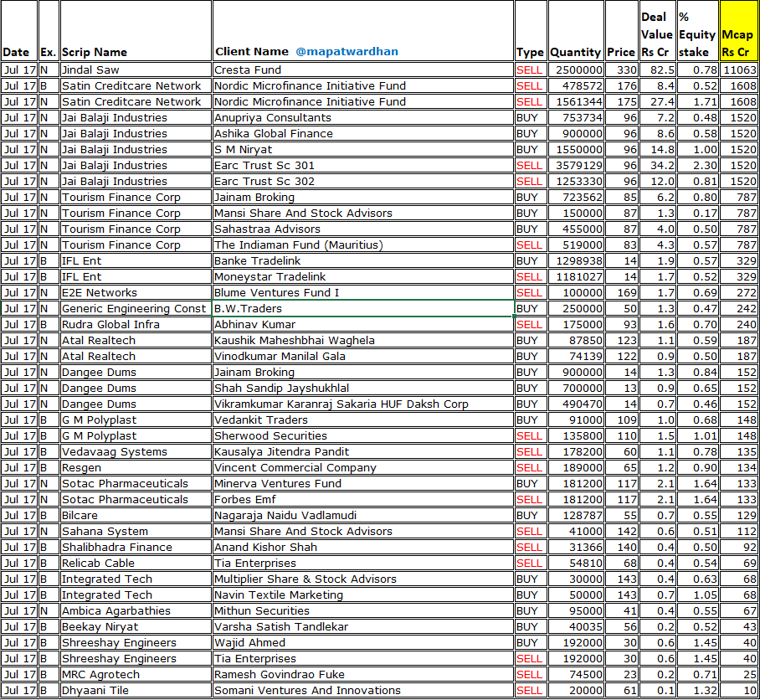Click Sahastraa Advisors client cell
Viewport: 760px width, 700px height.
pyautogui.click(x=363, y=229)
